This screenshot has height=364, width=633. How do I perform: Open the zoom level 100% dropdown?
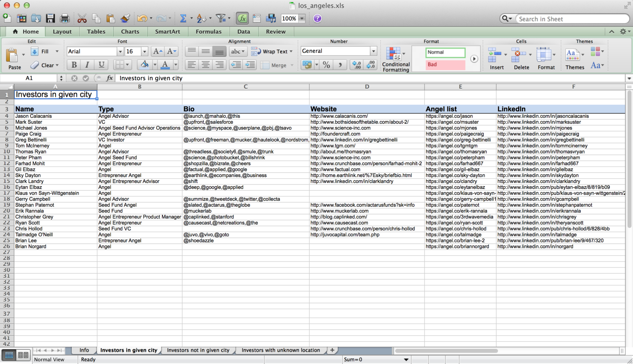(302, 18)
